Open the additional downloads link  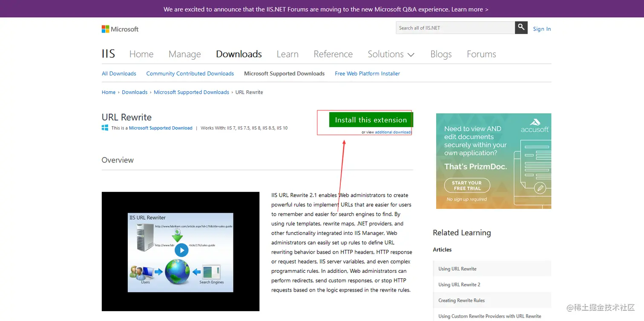(x=393, y=132)
